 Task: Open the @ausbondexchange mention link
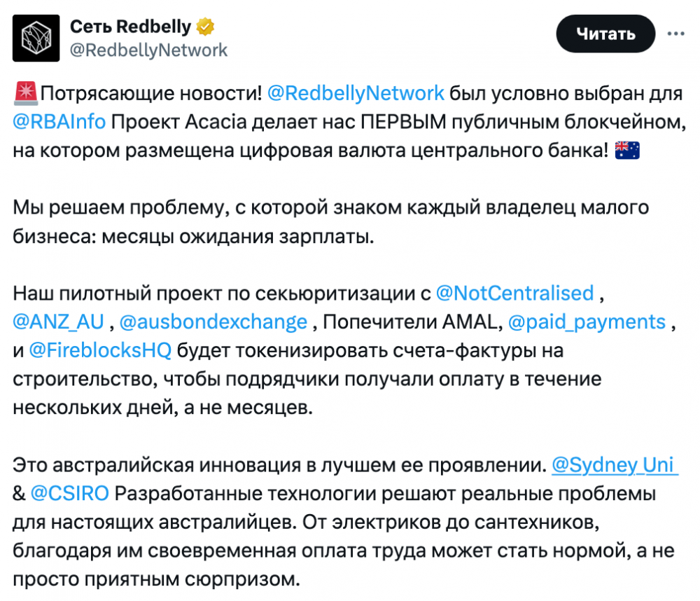click(213, 322)
